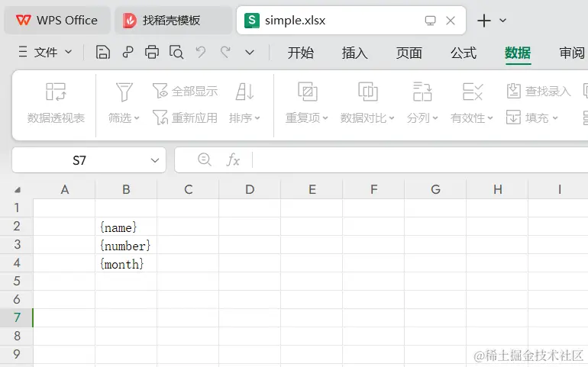Select column D header
Screen dimensions: 588x367
[x=250, y=189]
